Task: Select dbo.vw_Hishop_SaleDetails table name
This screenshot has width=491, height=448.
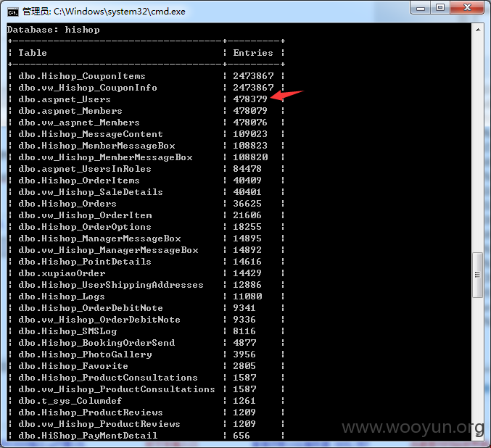Action: (91, 192)
